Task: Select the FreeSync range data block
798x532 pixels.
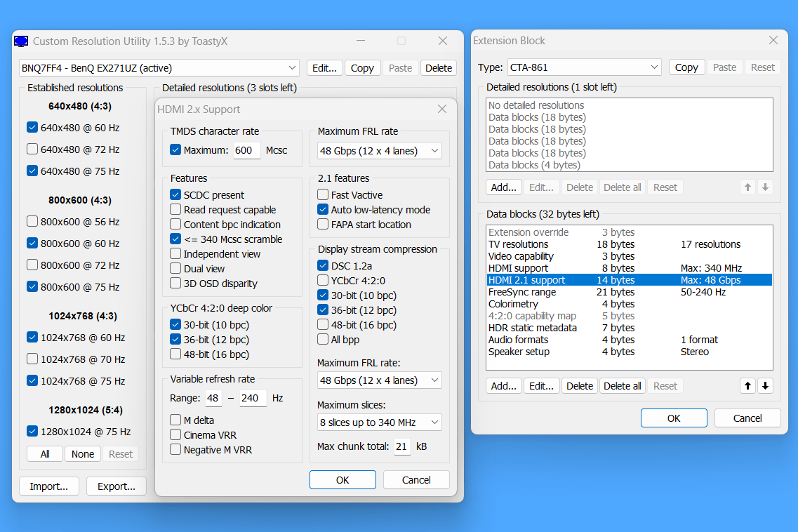Action: [522, 292]
